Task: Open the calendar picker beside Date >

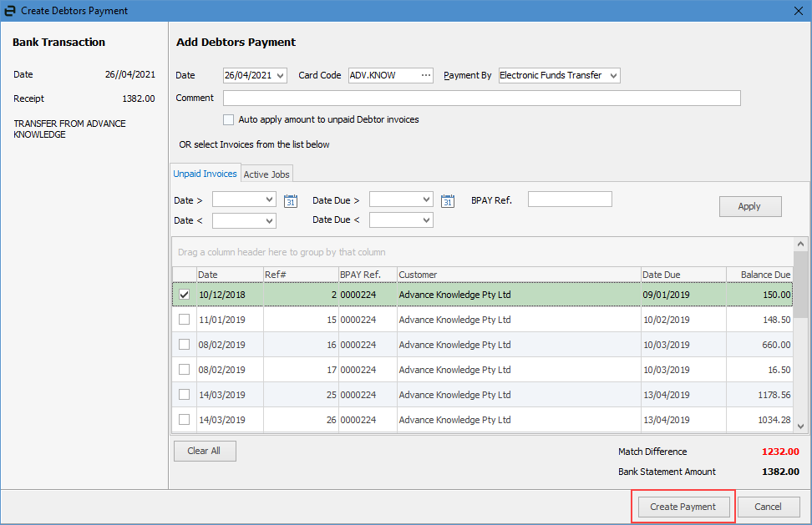Action: (x=291, y=199)
